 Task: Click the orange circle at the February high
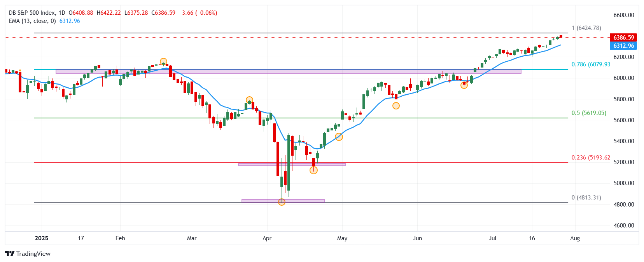163,62
